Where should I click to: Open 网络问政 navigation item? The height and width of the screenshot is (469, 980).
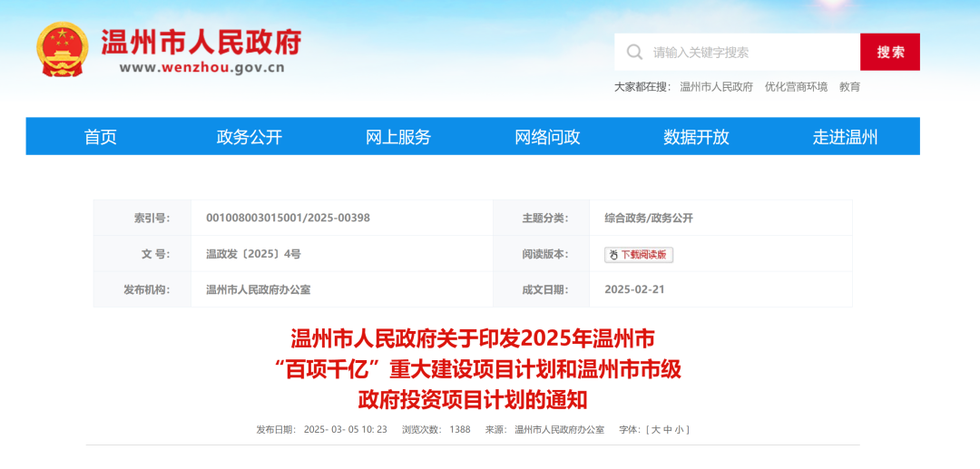547,137
